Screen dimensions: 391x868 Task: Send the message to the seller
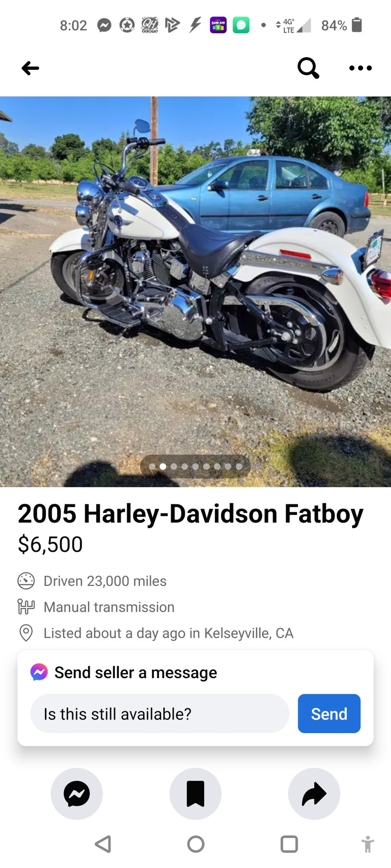[x=329, y=713]
